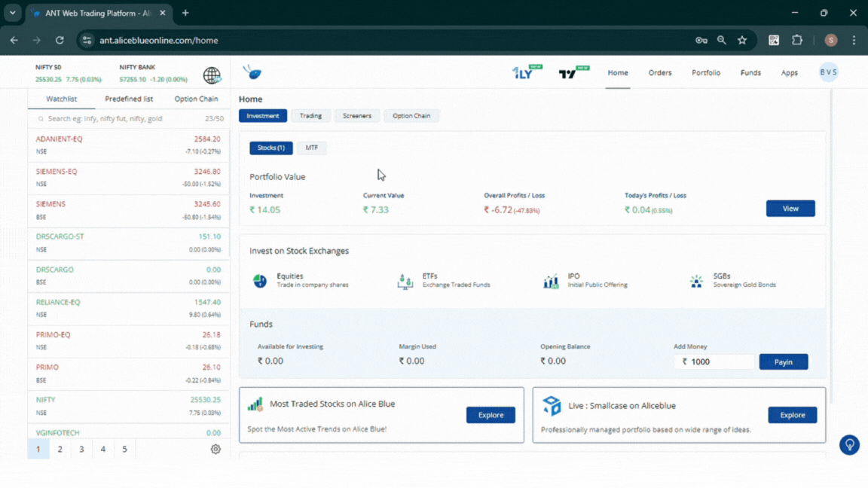Go back using browser back arrow

coord(14,40)
